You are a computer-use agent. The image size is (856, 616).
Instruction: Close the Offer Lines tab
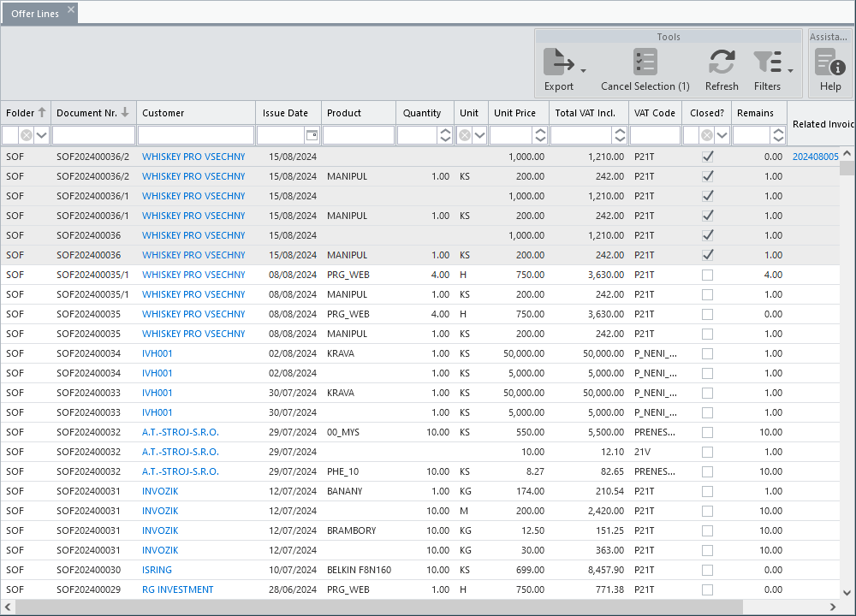pyautogui.click(x=71, y=9)
